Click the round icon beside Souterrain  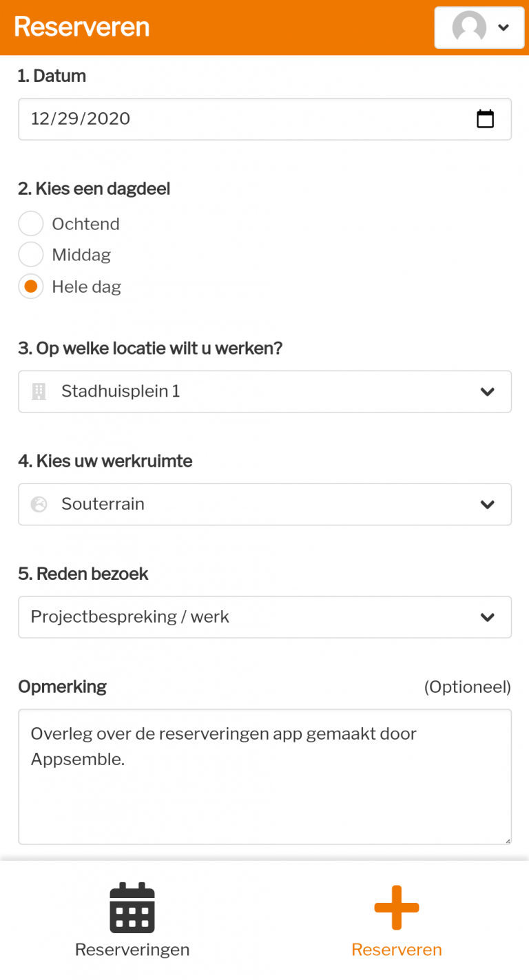pos(39,504)
